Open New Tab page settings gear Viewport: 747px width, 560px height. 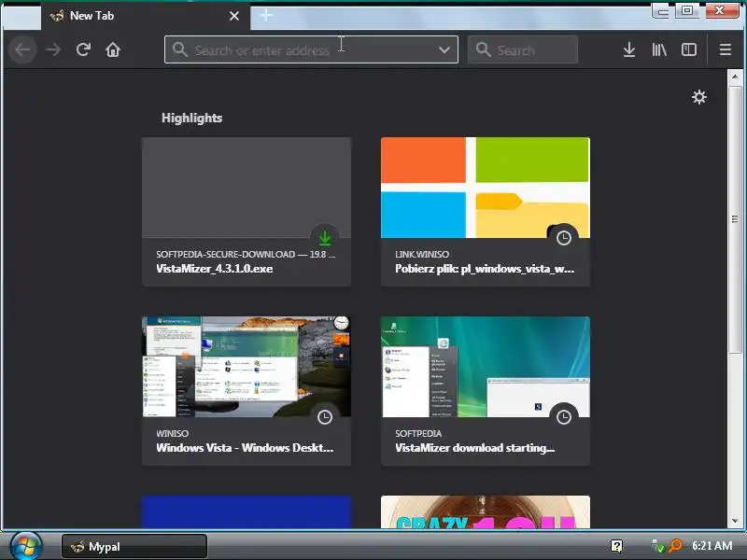click(698, 97)
